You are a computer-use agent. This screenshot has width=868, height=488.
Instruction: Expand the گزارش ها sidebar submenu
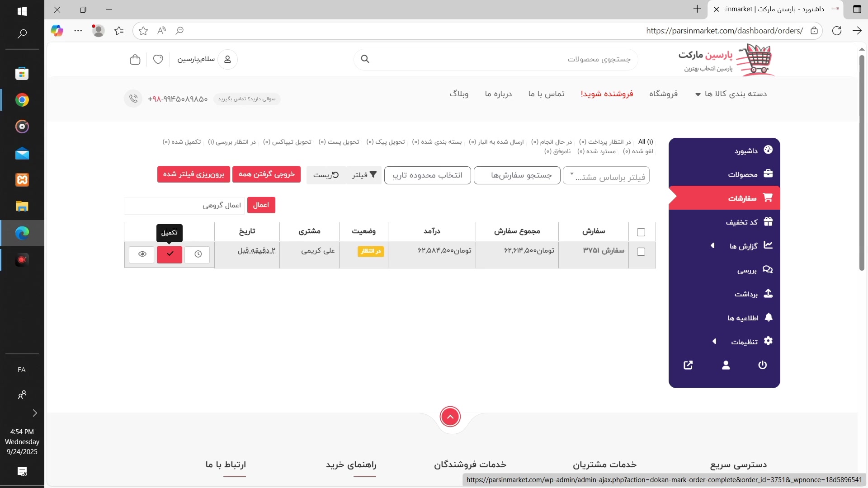[x=713, y=246]
